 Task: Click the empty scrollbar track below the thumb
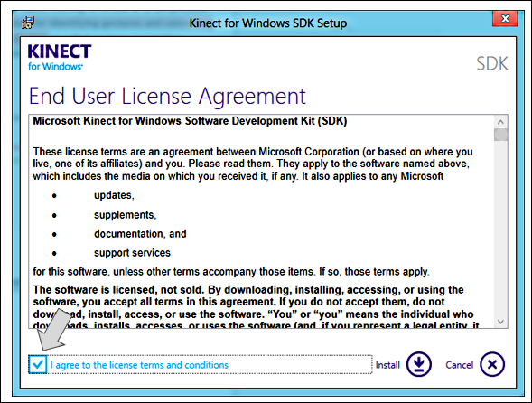pyautogui.click(x=500, y=228)
